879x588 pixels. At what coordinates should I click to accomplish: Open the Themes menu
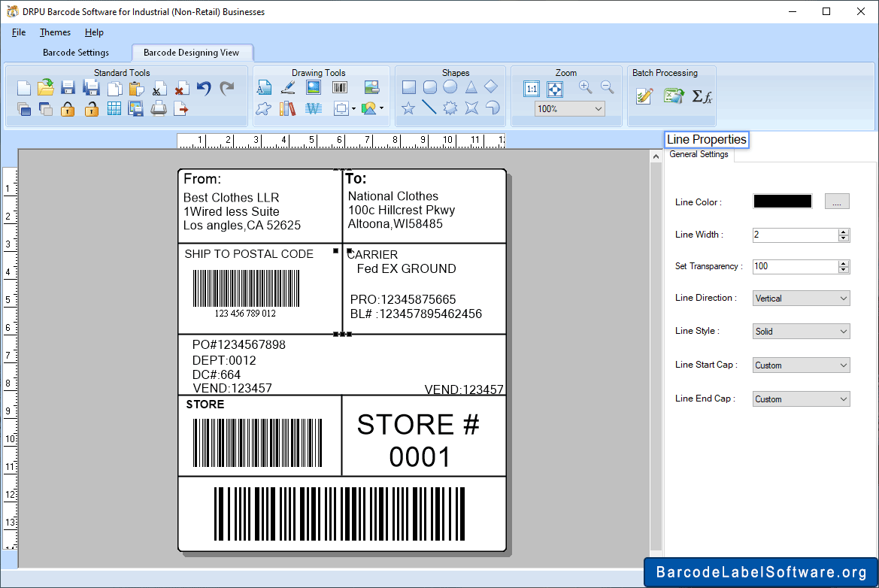point(55,32)
